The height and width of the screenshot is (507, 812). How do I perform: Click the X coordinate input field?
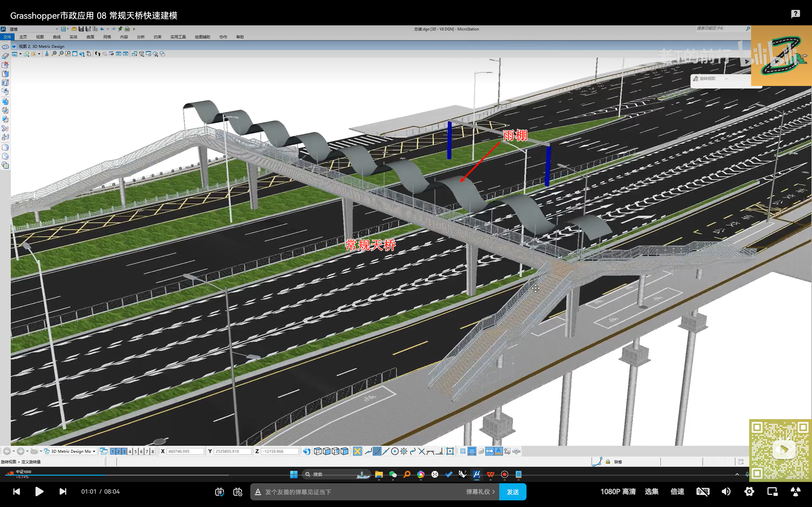185,451
